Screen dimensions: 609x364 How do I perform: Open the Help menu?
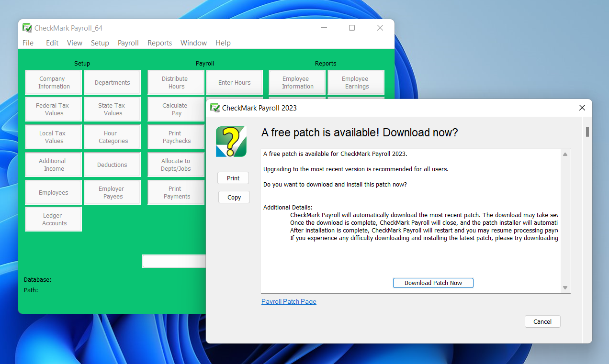[223, 43]
